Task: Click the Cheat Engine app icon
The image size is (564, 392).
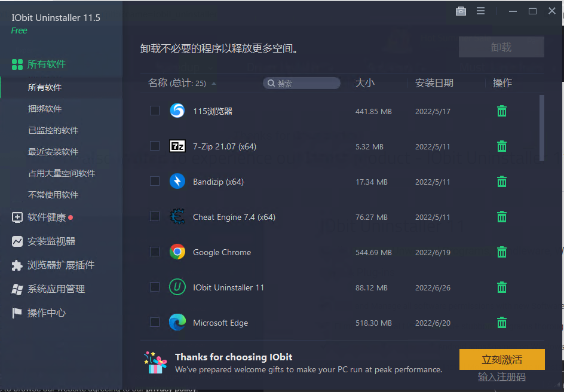Action: click(x=177, y=216)
